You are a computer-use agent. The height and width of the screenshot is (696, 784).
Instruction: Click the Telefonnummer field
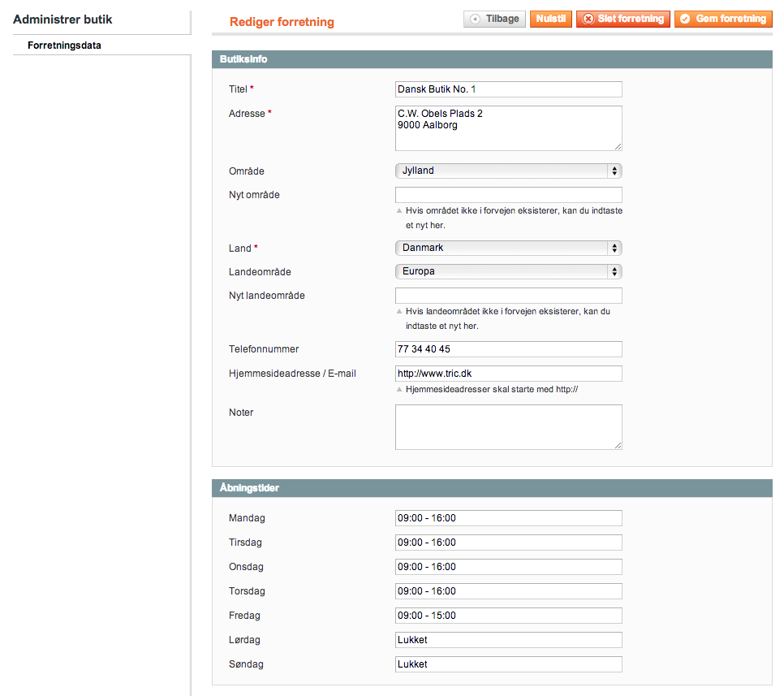click(x=508, y=349)
